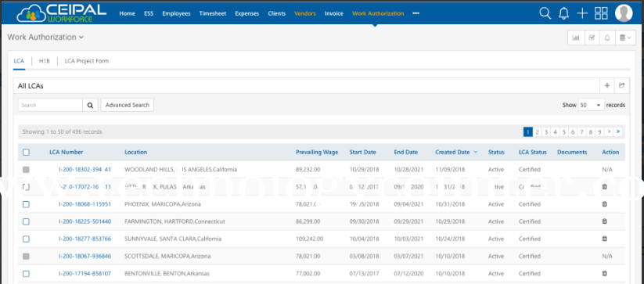Open the checklist tasks icon
Viewport: 644px width, 284px height.
point(592,38)
